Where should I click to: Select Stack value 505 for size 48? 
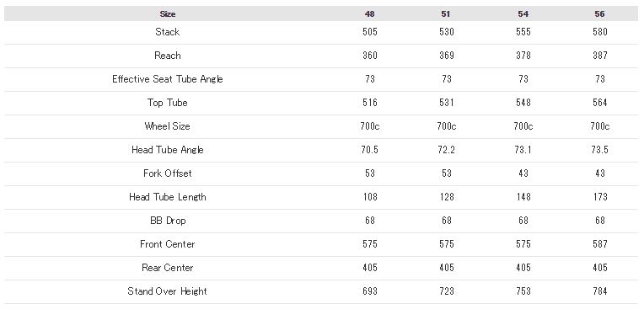pyautogui.click(x=370, y=32)
